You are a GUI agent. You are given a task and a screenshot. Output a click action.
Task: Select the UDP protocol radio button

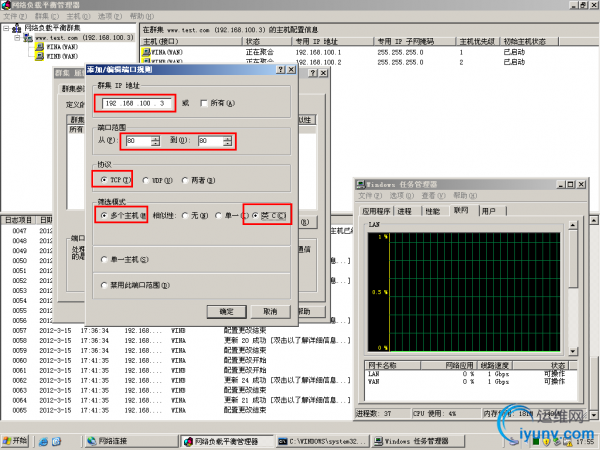click(x=146, y=180)
